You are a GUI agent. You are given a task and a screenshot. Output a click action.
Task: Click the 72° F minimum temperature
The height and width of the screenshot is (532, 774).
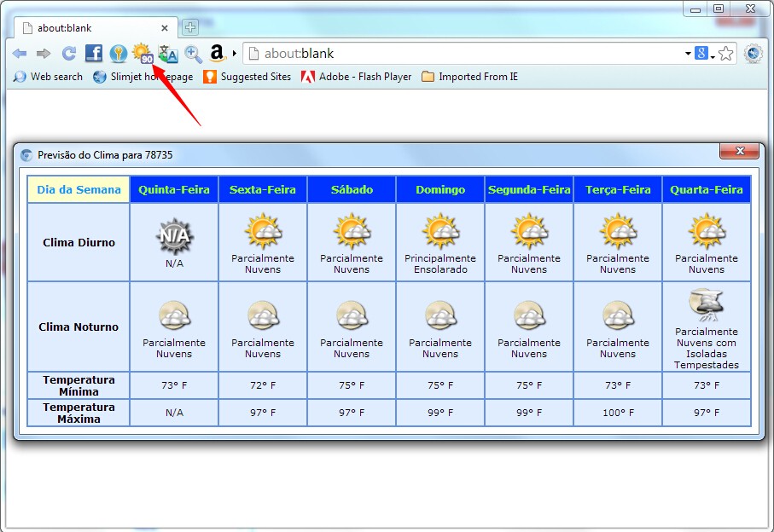[263, 385]
